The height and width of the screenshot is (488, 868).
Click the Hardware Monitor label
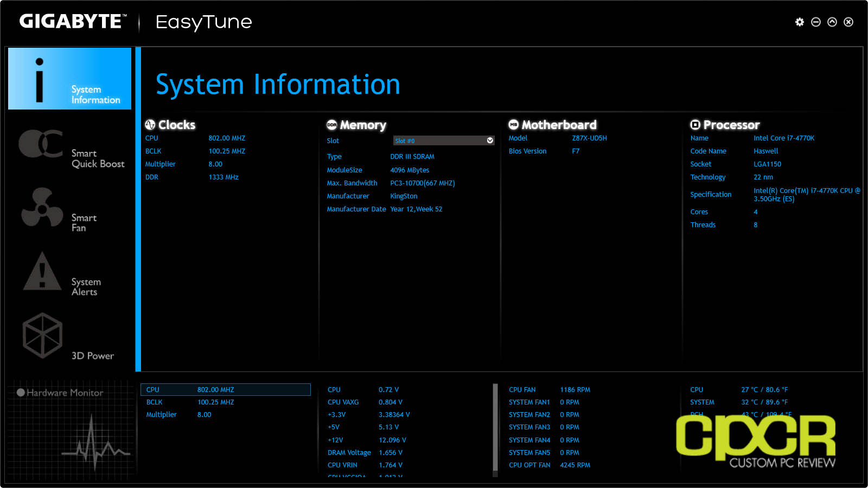(65, 393)
